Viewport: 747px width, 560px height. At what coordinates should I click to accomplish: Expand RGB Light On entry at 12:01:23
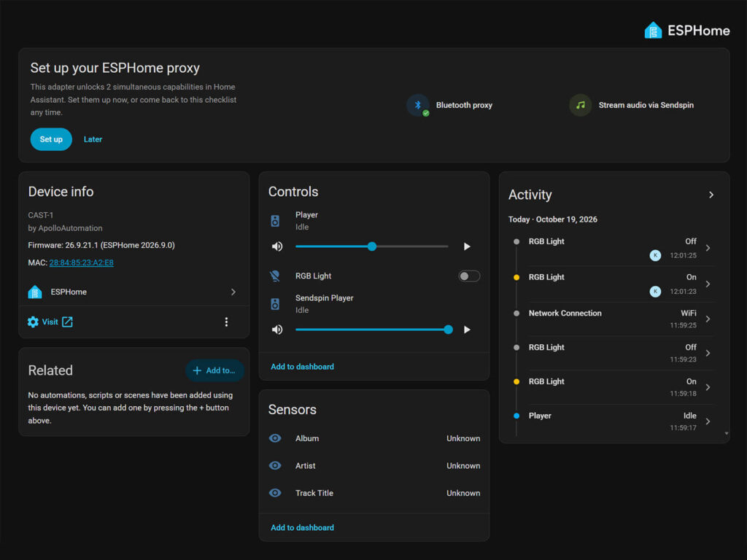[708, 284]
